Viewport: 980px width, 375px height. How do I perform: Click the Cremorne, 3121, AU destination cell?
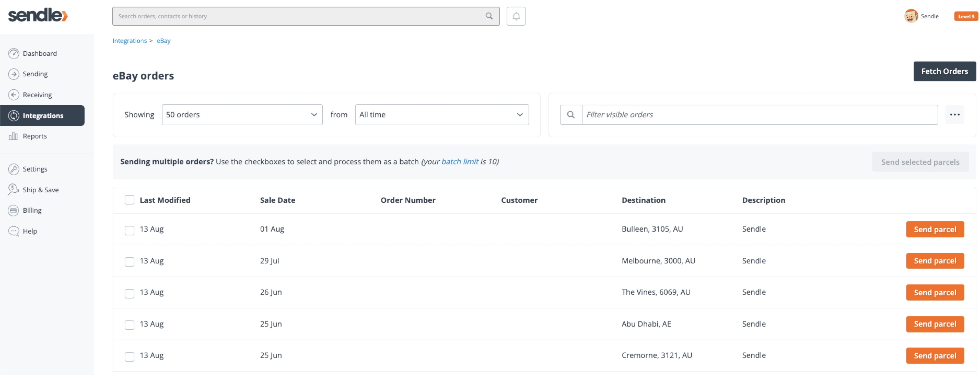[657, 355]
